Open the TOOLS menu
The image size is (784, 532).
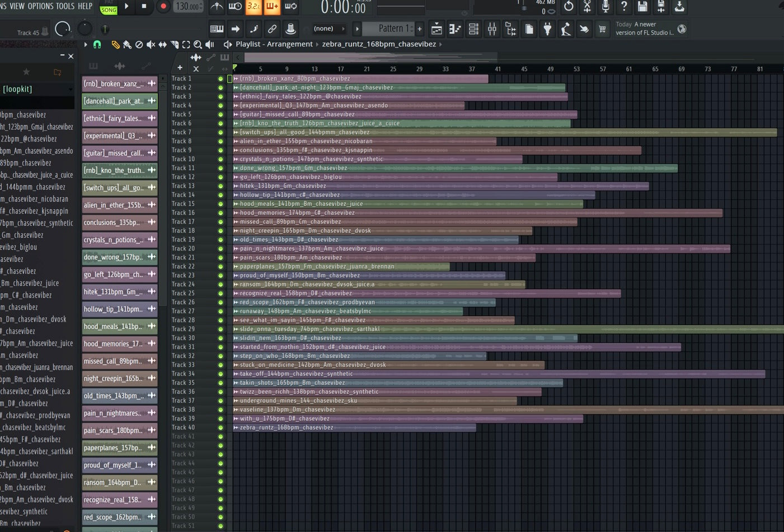pos(65,6)
